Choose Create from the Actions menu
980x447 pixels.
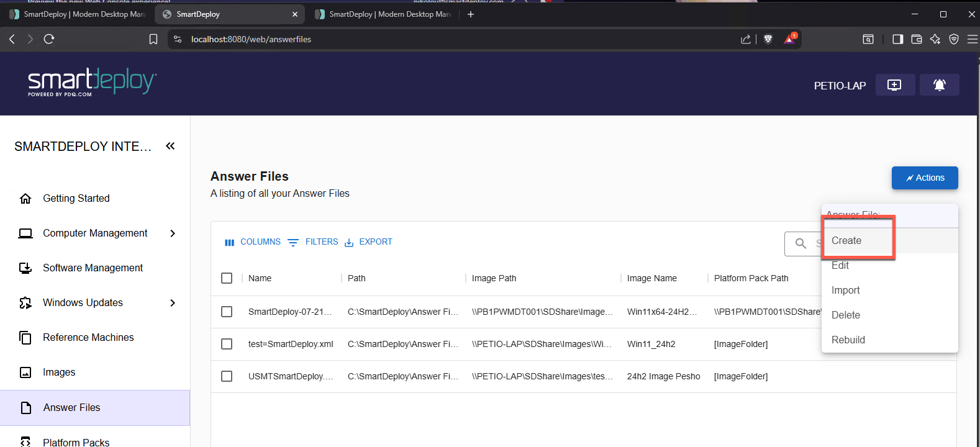pyautogui.click(x=846, y=241)
